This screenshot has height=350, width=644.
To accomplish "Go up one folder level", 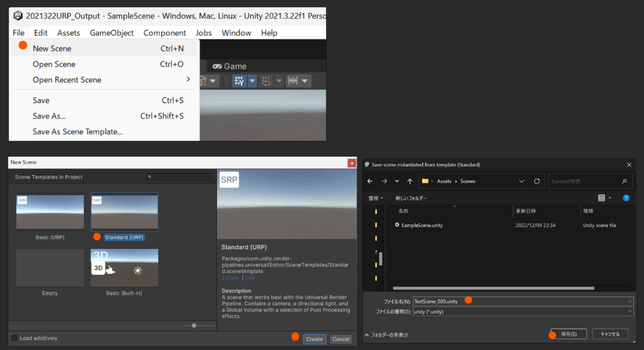I will pyautogui.click(x=410, y=181).
